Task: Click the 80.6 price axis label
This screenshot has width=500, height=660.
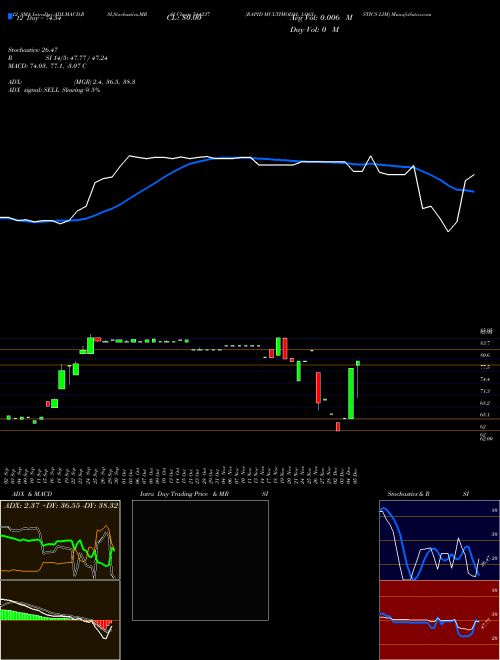Action: pos(485,355)
